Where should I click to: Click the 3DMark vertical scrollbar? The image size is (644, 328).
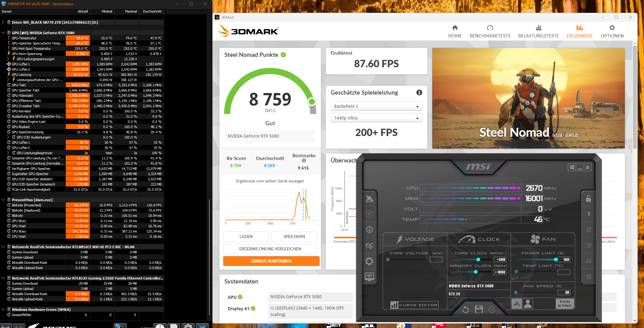click(x=635, y=97)
